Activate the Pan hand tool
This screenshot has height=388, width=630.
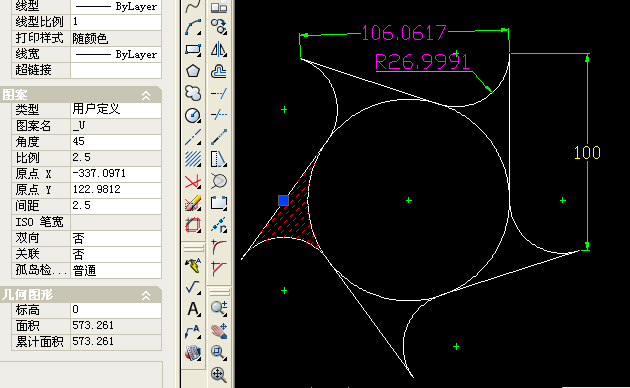219,331
